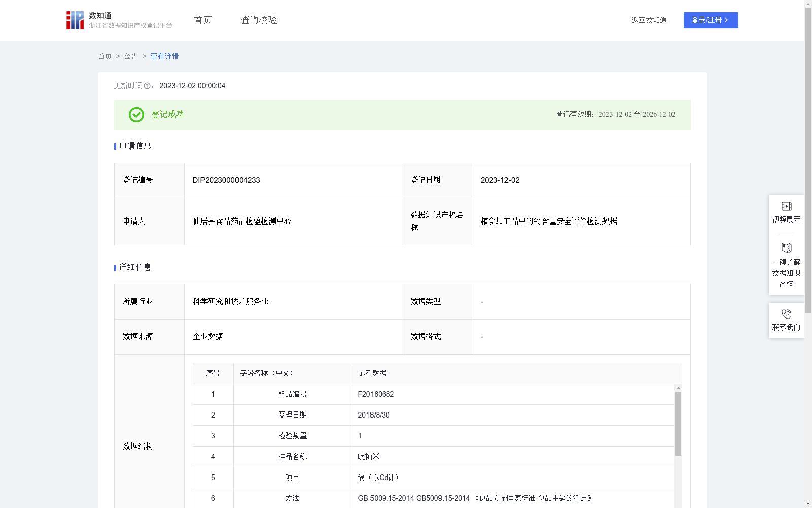
Task: Click the GB 5009.15-2014 method cell
Action: pos(513,498)
